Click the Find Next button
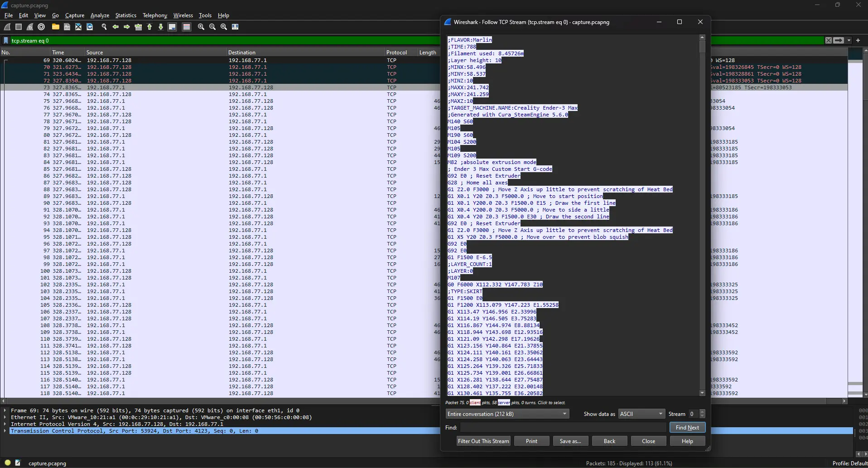The width and height of the screenshot is (868, 468). pos(687,427)
